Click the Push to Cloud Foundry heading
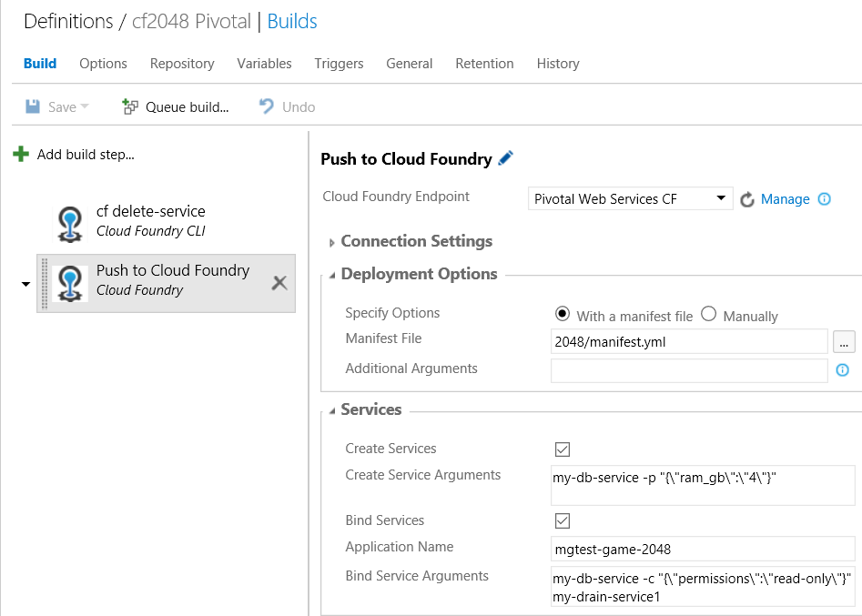The width and height of the screenshot is (862, 616). [x=406, y=159]
